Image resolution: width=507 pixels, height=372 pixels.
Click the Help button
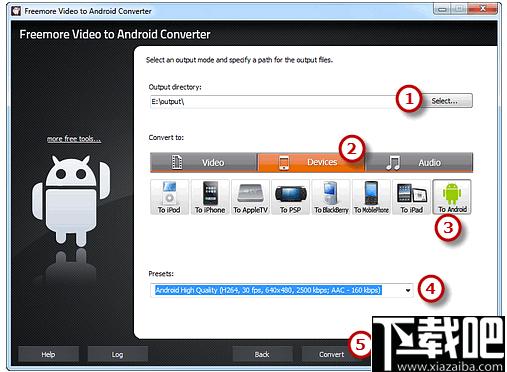[x=48, y=354]
